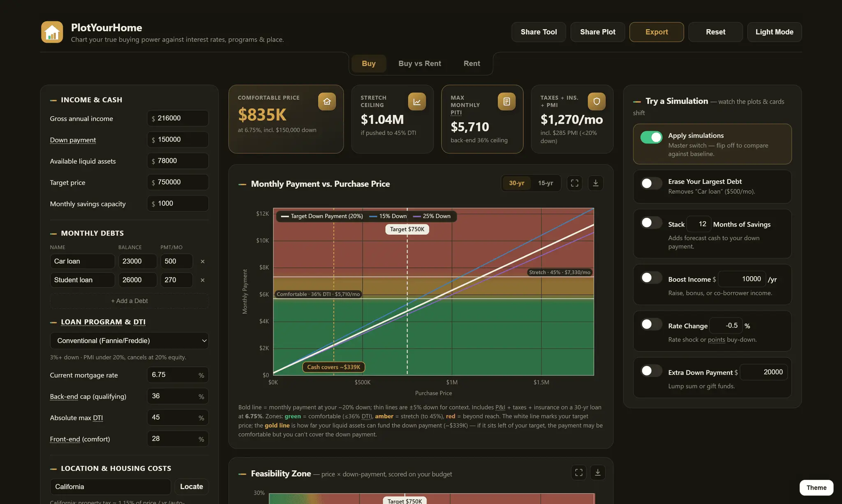Enable Extra Down Payment simulation
The image size is (842, 504).
pos(651,370)
